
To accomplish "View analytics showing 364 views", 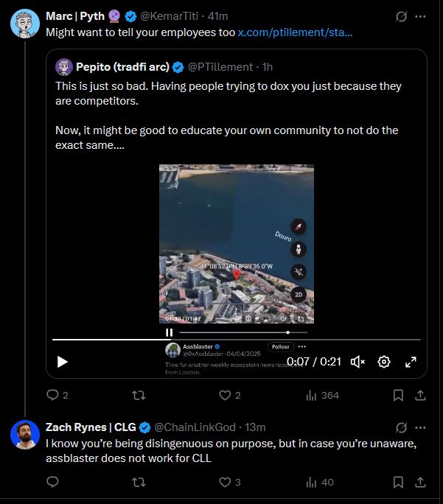I will click(322, 396).
